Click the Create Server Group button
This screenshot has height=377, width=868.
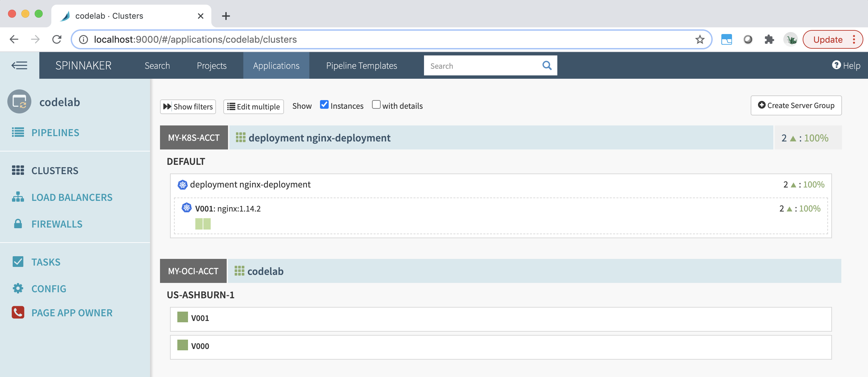tap(796, 105)
